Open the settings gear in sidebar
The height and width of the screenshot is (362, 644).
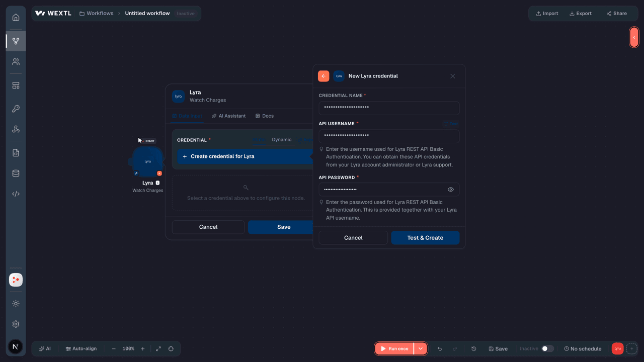pyautogui.click(x=16, y=324)
